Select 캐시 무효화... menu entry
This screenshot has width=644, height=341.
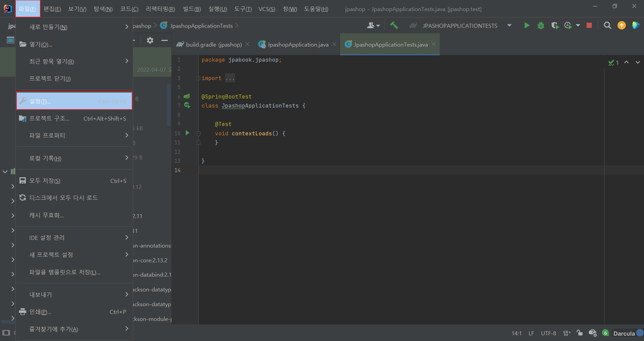tap(74, 215)
